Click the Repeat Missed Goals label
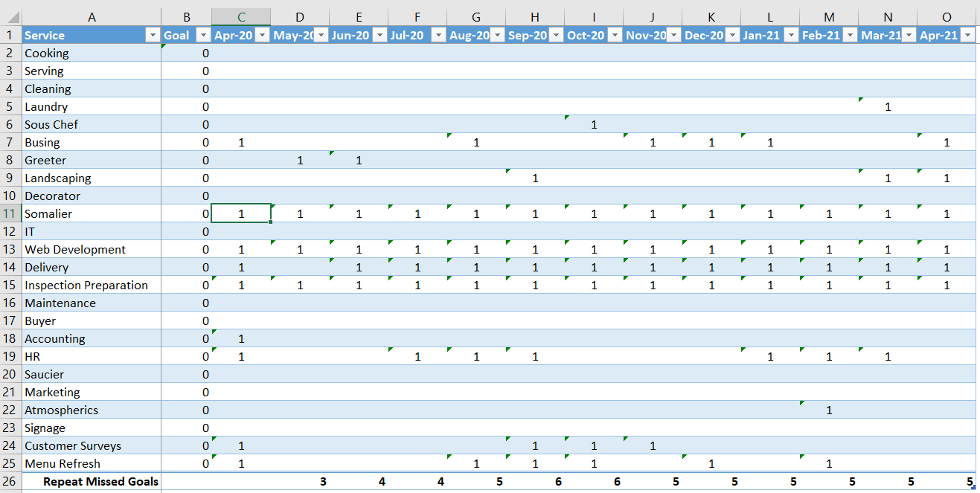The image size is (980, 493). click(100, 481)
